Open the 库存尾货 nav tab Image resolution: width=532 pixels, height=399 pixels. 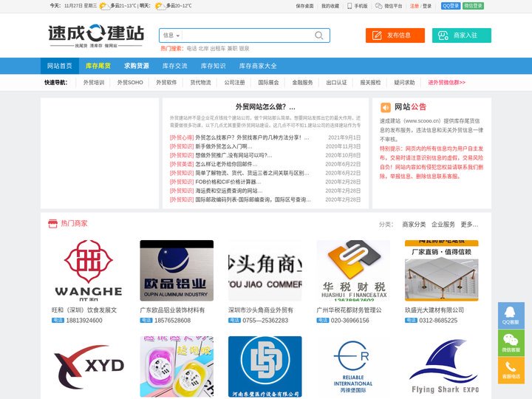click(x=98, y=66)
